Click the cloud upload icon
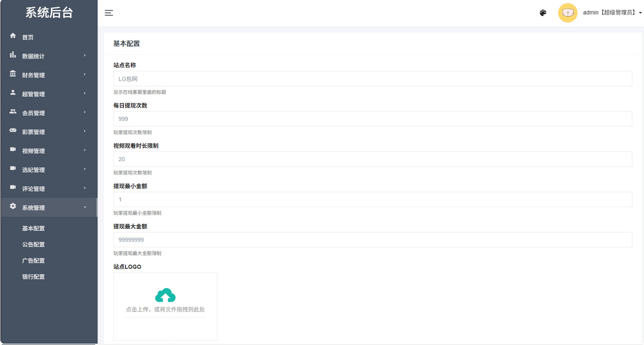Viewport: 644px width, 345px height. [165, 295]
